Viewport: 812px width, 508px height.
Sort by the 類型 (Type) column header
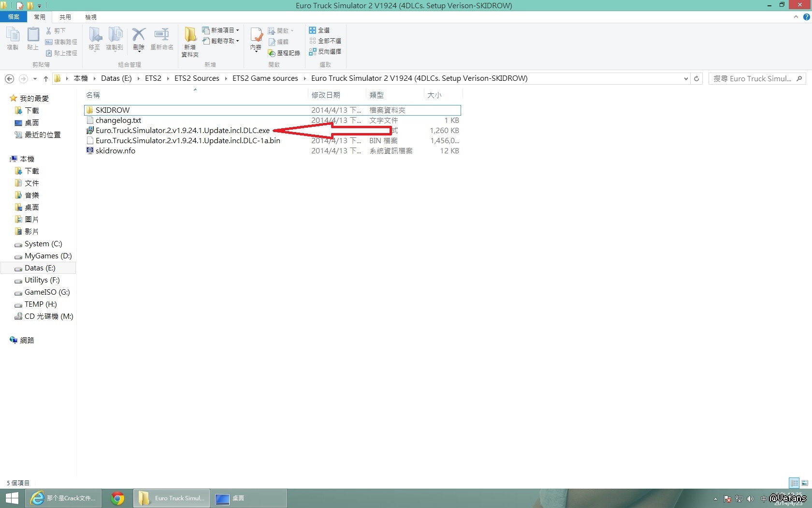[395, 95]
